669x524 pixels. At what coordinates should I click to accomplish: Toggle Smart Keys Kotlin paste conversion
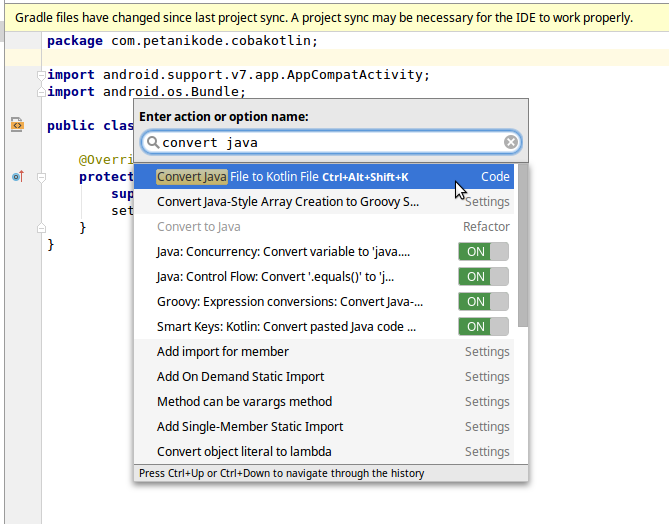483,326
